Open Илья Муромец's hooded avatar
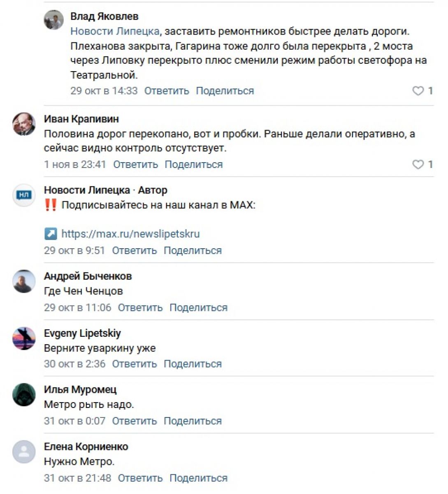This screenshot has height=494, width=448. click(24, 395)
